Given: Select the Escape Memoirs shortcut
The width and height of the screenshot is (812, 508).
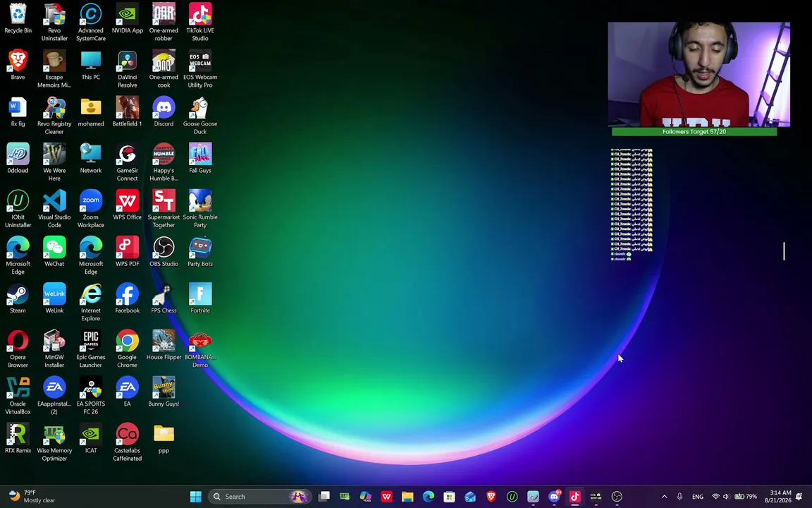Looking at the screenshot, I should [54, 69].
